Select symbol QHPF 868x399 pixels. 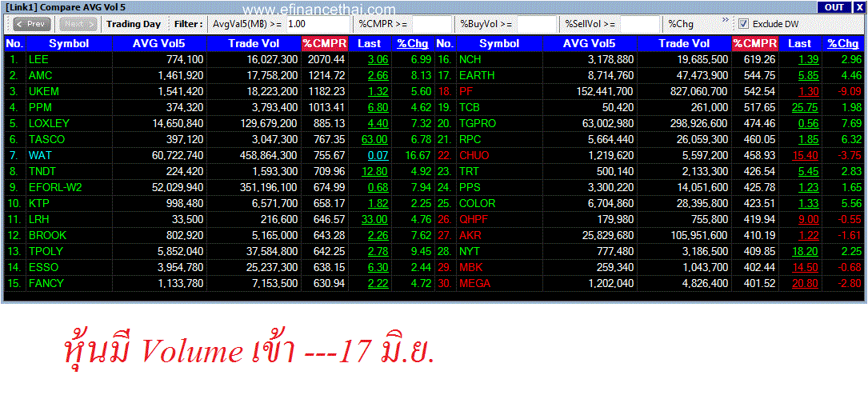[474, 220]
